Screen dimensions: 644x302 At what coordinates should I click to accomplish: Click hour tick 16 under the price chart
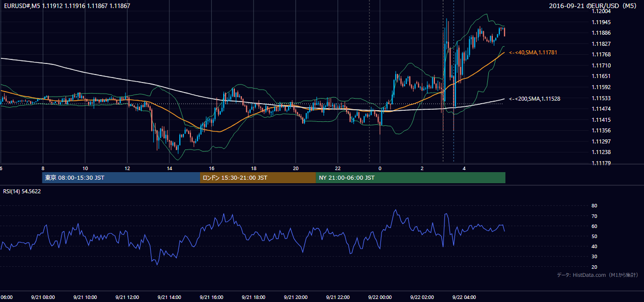click(212, 168)
